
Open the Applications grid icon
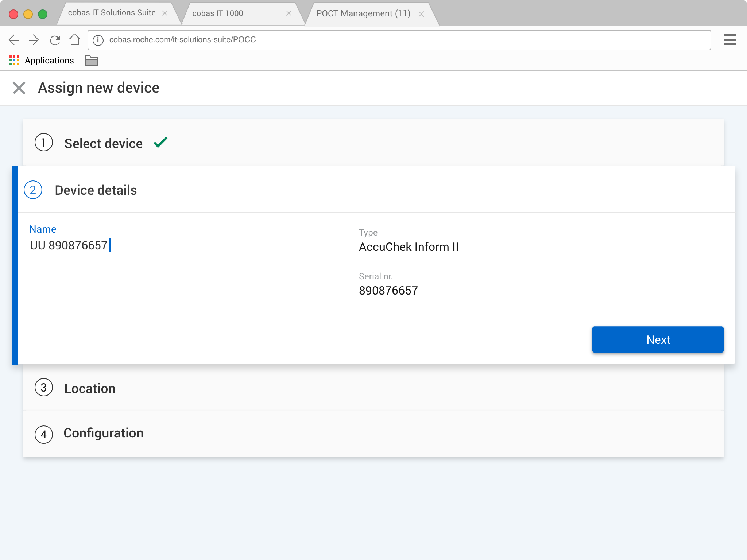coord(14,61)
